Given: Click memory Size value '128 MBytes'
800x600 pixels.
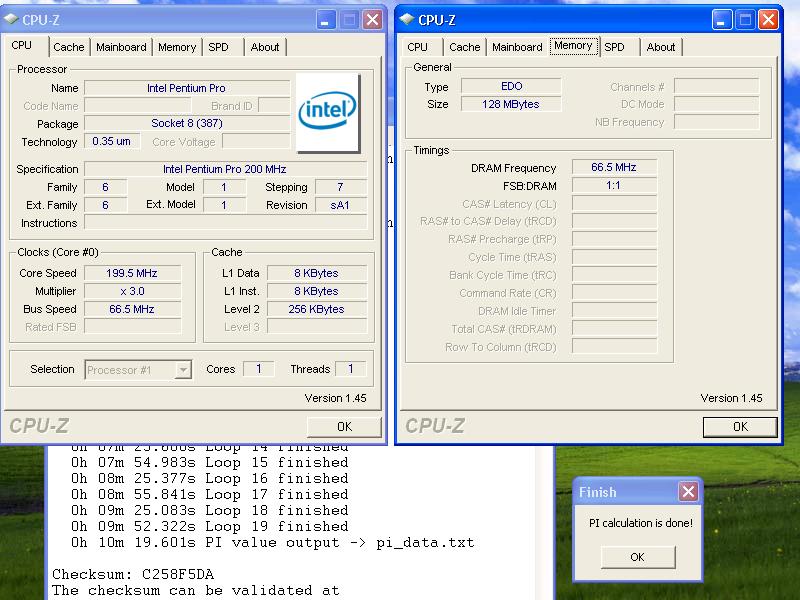Looking at the screenshot, I should 511,104.
